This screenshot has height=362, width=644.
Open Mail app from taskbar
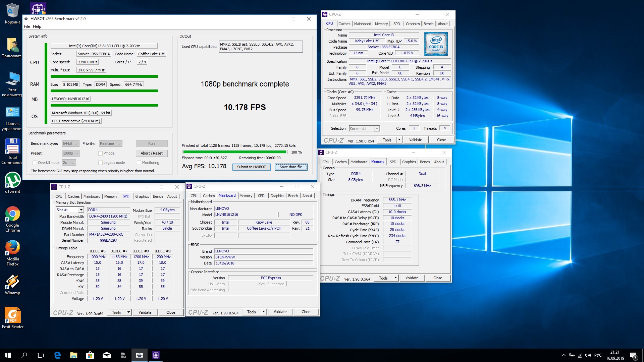(x=107, y=355)
